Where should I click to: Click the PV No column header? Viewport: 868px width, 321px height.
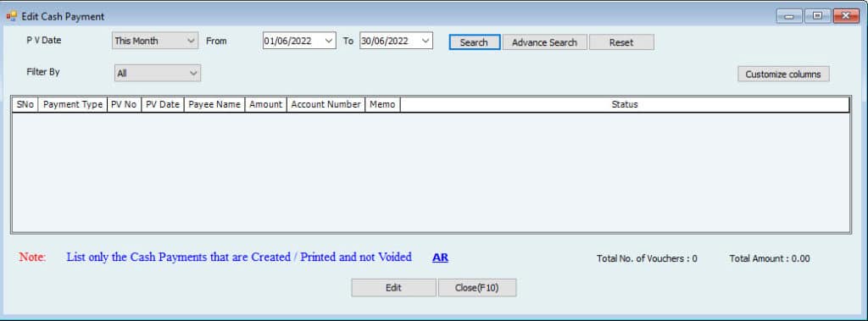[x=124, y=105]
